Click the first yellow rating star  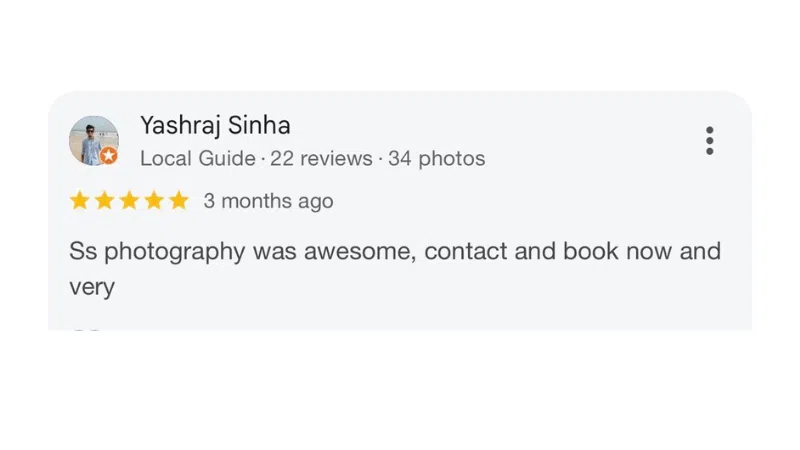tap(80, 201)
